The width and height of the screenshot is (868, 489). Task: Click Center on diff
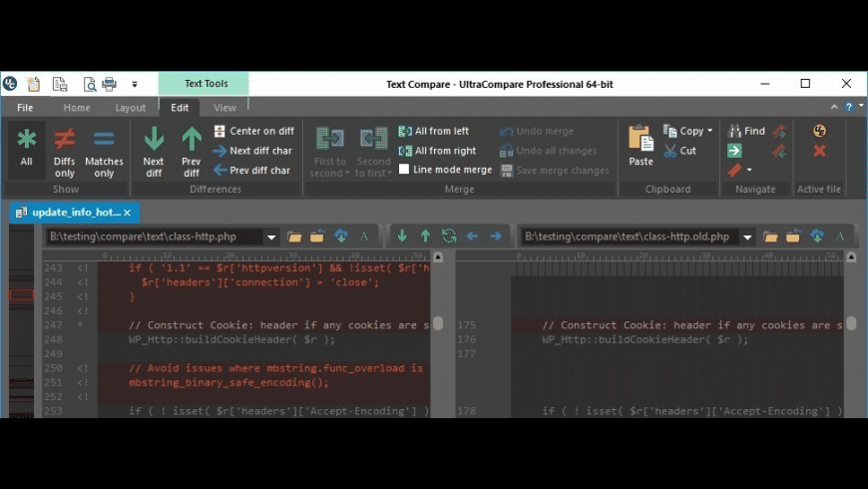[254, 132]
